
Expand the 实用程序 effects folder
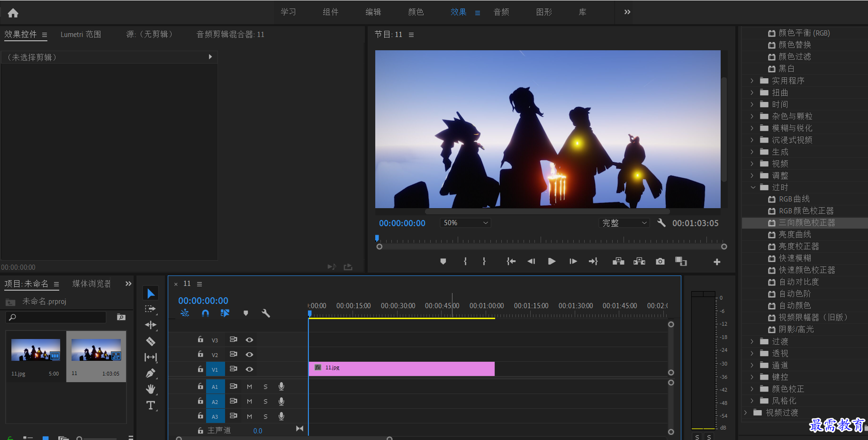point(752,81)
